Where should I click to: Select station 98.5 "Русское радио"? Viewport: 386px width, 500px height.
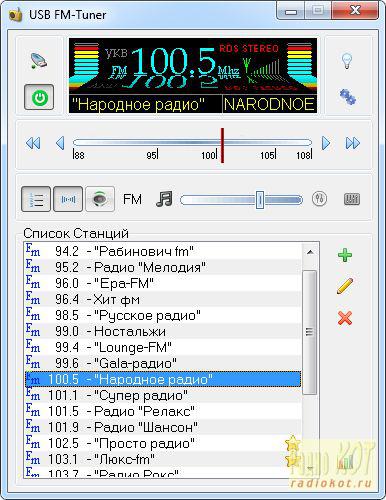coord(163,315)
